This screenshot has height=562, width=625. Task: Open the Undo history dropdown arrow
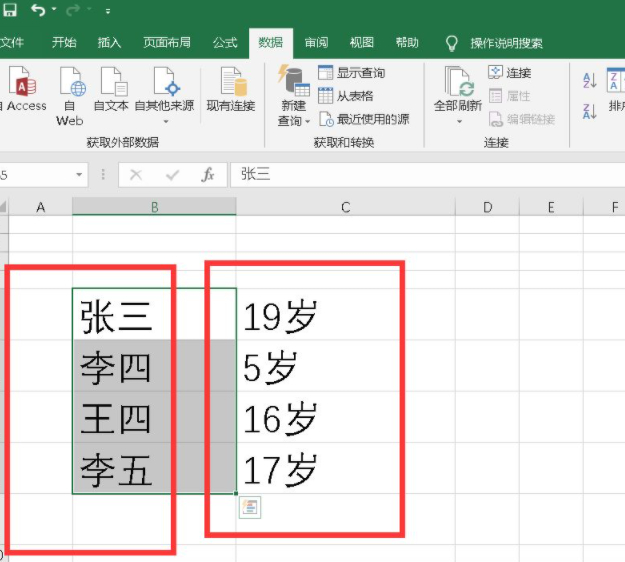point(54,9)
